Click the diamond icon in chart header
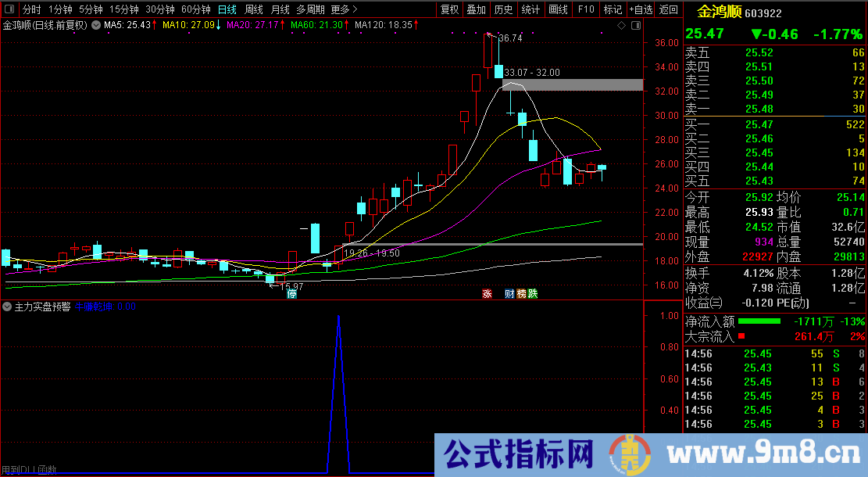This screenshot has width=868, height=477. point(621,26)
